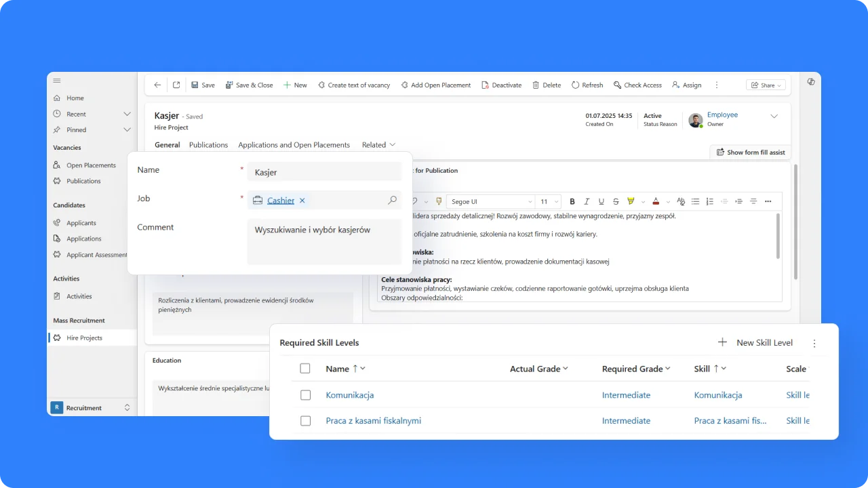868x488 pixels.
Task: Remove Cashier from the Job field
Action: 302,201
